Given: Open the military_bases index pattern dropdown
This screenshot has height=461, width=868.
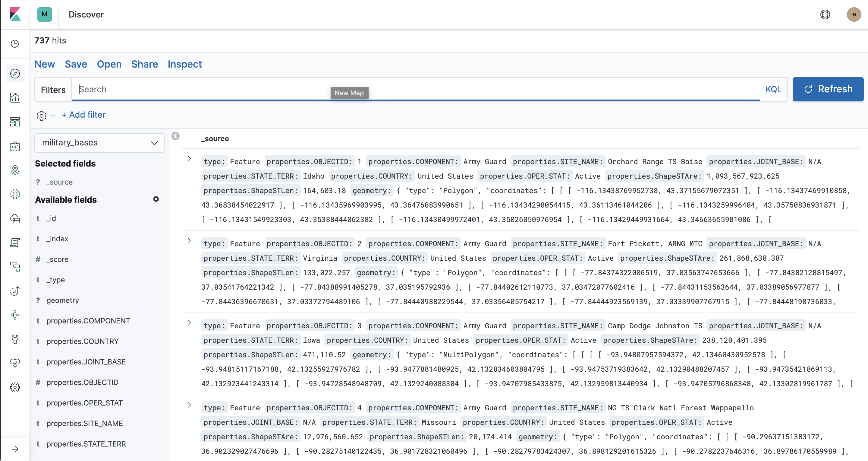Looking at the screenshot, I should coord(99,143).
